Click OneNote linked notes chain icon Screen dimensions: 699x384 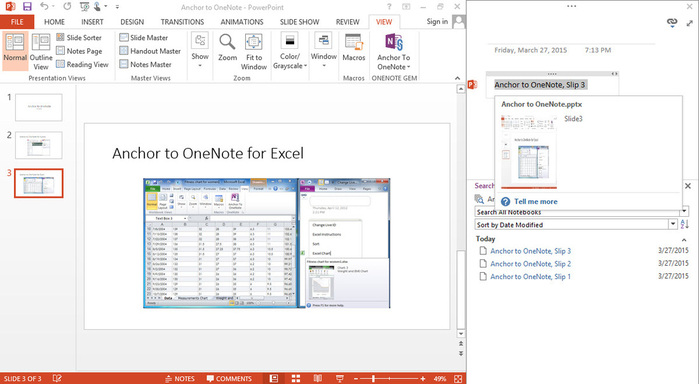(x=672, y=22)
